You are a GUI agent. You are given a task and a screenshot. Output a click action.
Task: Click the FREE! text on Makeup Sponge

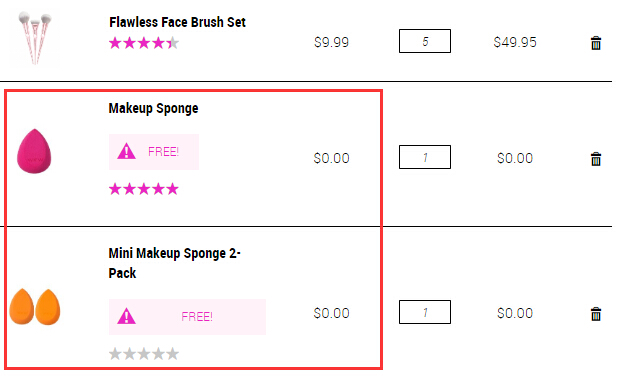tap(163, 152)
